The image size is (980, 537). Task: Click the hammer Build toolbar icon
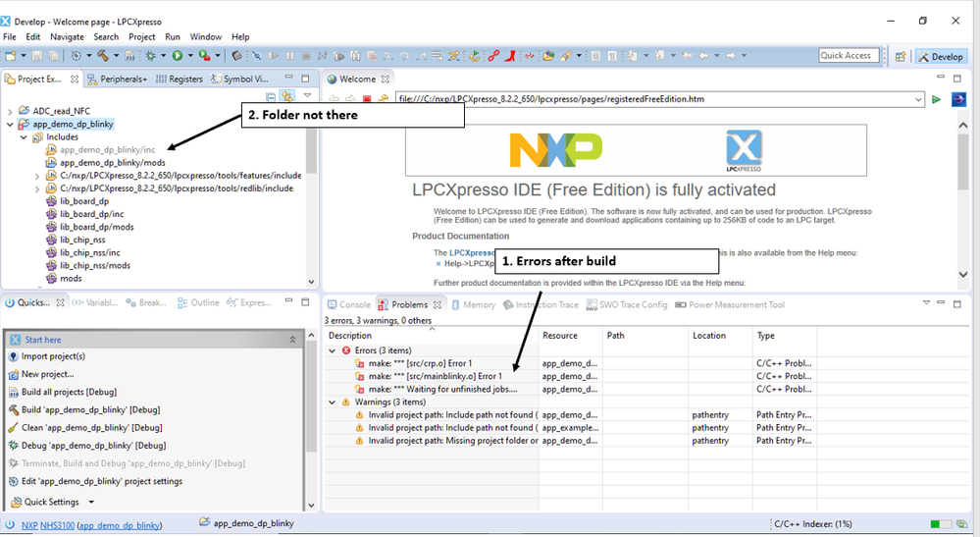click(x=102, y=56)
